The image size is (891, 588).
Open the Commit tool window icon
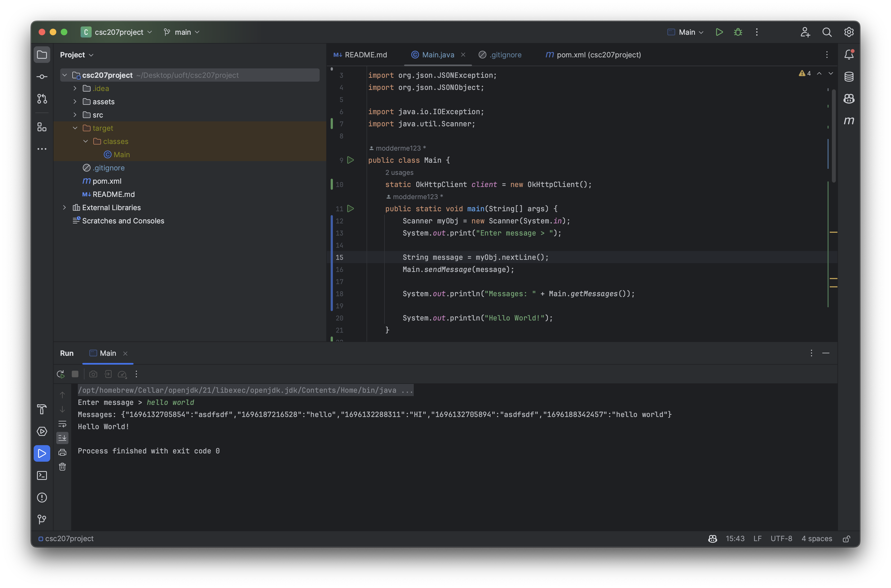tap(42, 77)
